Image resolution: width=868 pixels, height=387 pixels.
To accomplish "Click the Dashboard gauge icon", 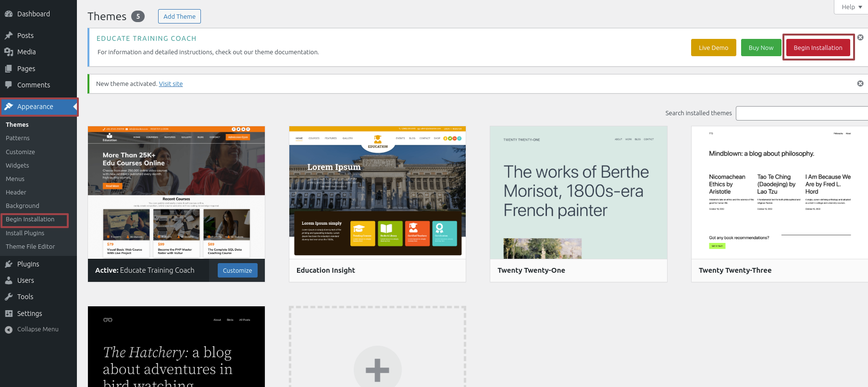I will tap(9, 14).
